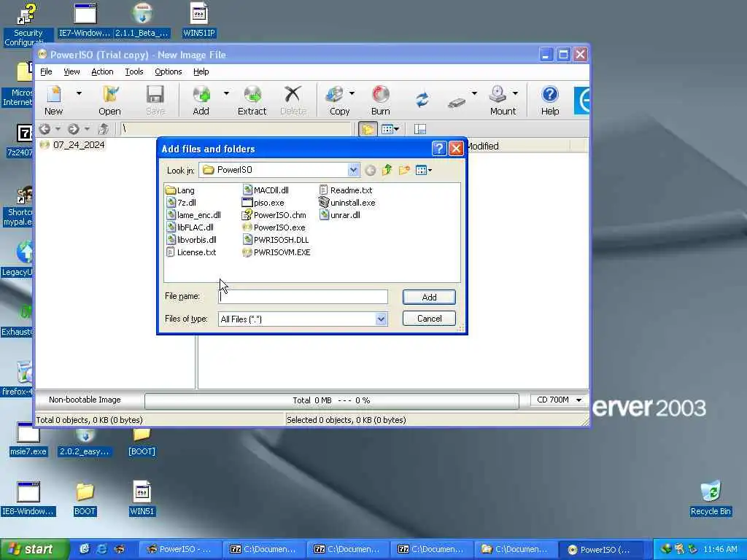Click the Mount toolbar icon

click(502, 101)
